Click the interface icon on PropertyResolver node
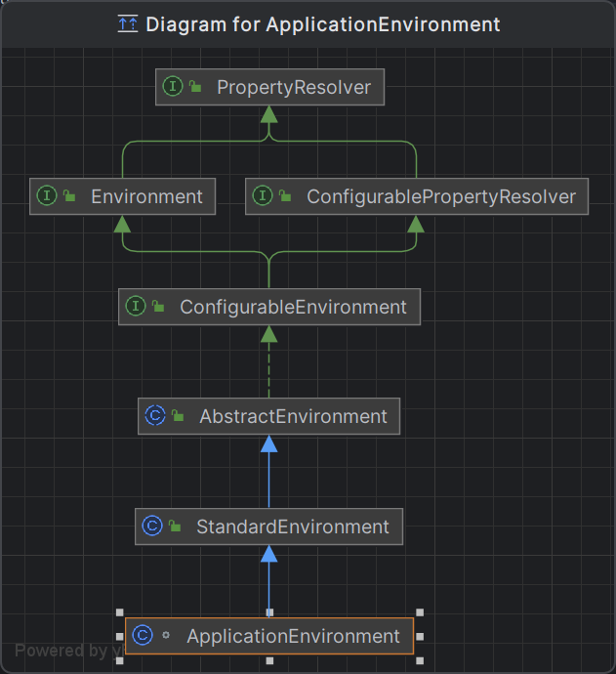 pyautogui.click(x=173, y=87)
